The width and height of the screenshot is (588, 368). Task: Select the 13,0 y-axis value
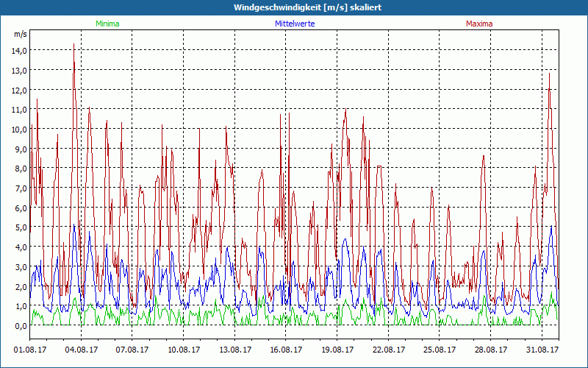point(19,70)
